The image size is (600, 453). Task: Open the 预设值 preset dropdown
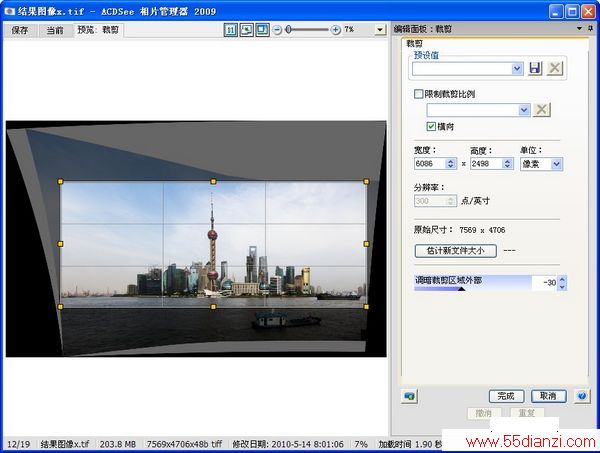[517, 69]
